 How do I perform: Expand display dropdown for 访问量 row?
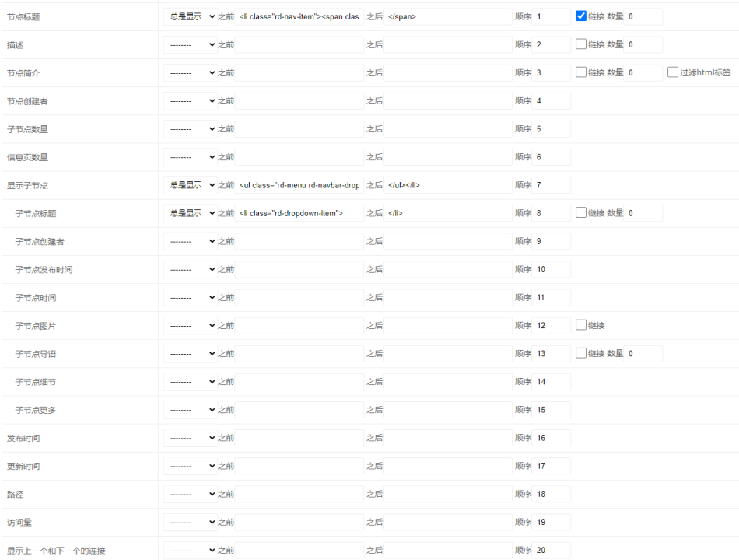click(x=190, y=522)
